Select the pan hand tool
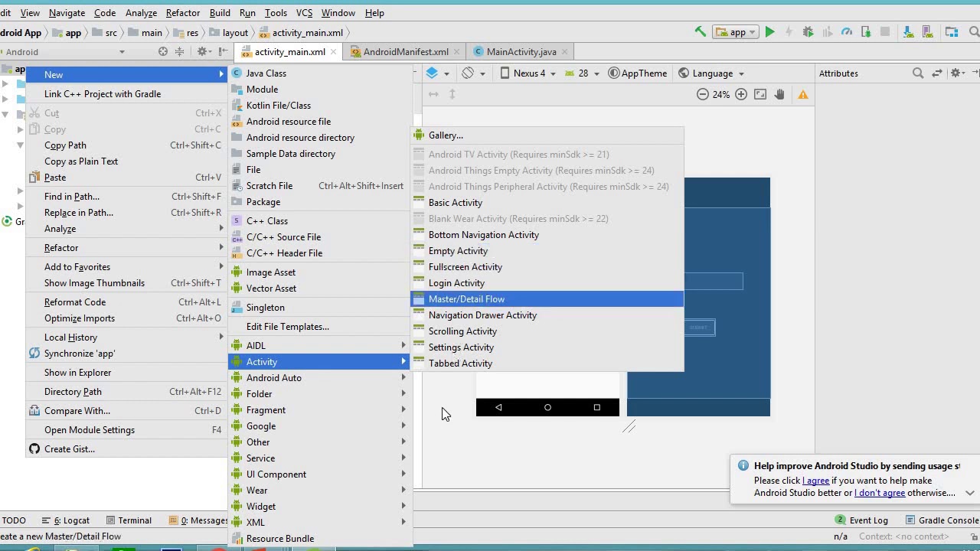 (x=779, y=94)
